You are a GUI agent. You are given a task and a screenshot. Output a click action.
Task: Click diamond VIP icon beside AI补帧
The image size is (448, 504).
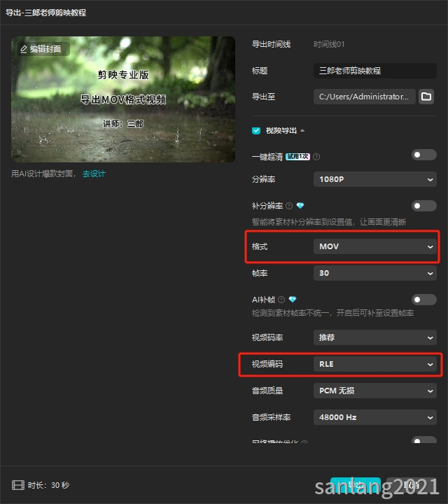[x=293, y=300]
